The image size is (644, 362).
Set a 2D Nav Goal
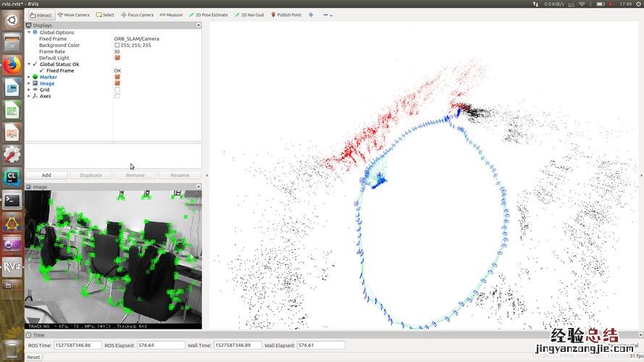click(x=249, y=14)
